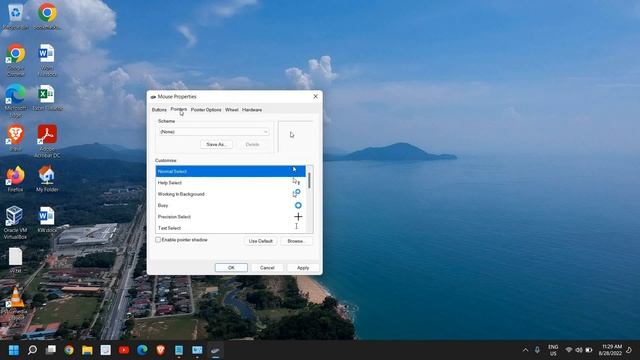Open the taskbar clock and date
This screenshot has width=640, height=360.
coord(611,350)
